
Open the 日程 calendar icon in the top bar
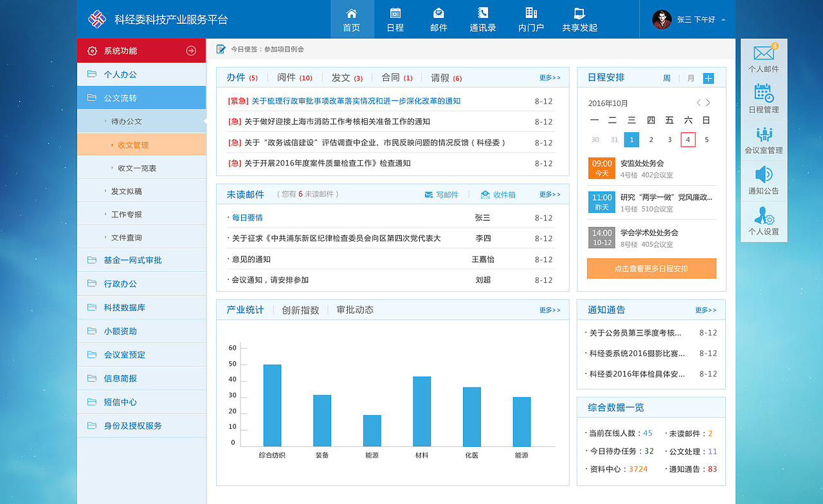pyautogui.click(x=395, y=14)
